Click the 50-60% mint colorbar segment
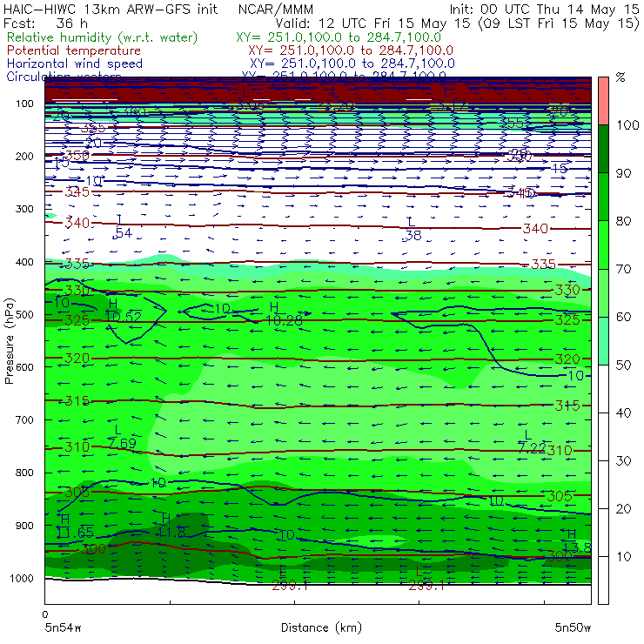Viewport: 644px width, 644px height. [x=603, y=341]
